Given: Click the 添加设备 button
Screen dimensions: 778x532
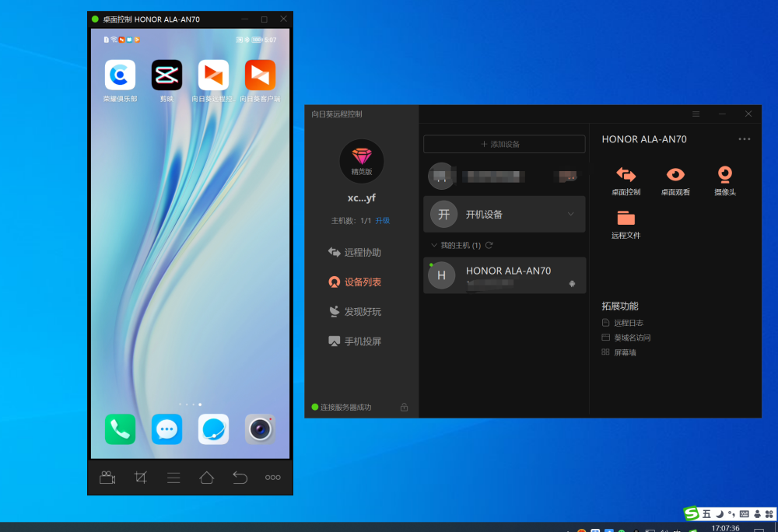Looking at the screenshot, I should 504,145.
